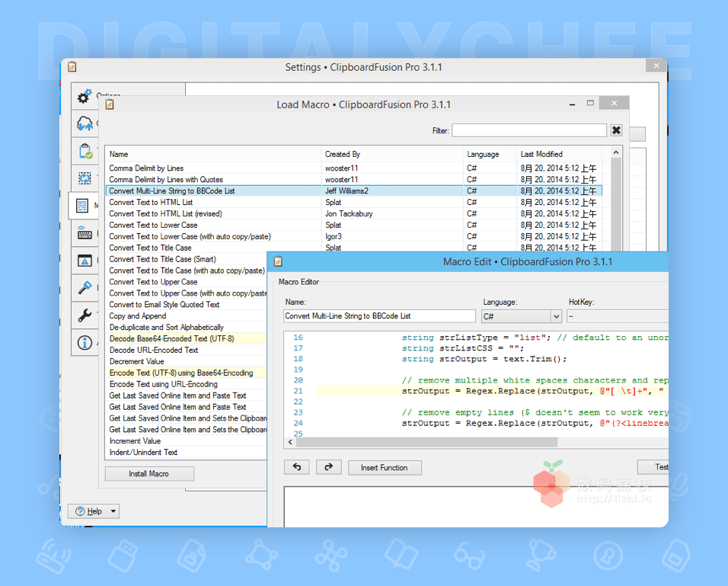Image resolution: width=728 pixels, height=586 pixels.
Task: Click line number 16 in code editor
Action: 298,338
